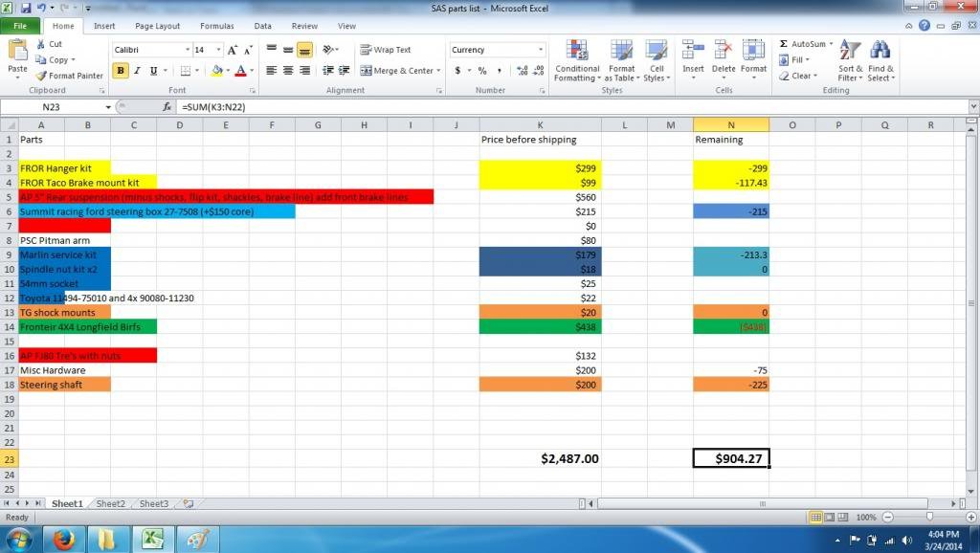Apply percent style

[482, 71]
